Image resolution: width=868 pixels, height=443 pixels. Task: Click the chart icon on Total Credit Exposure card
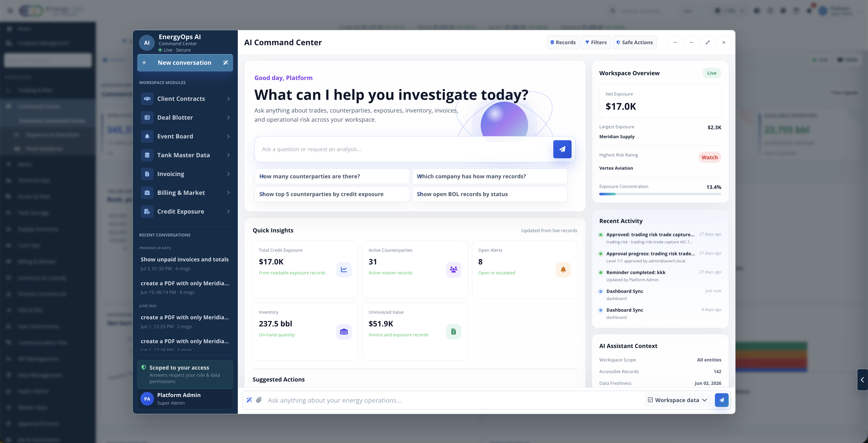pos(344,270)
